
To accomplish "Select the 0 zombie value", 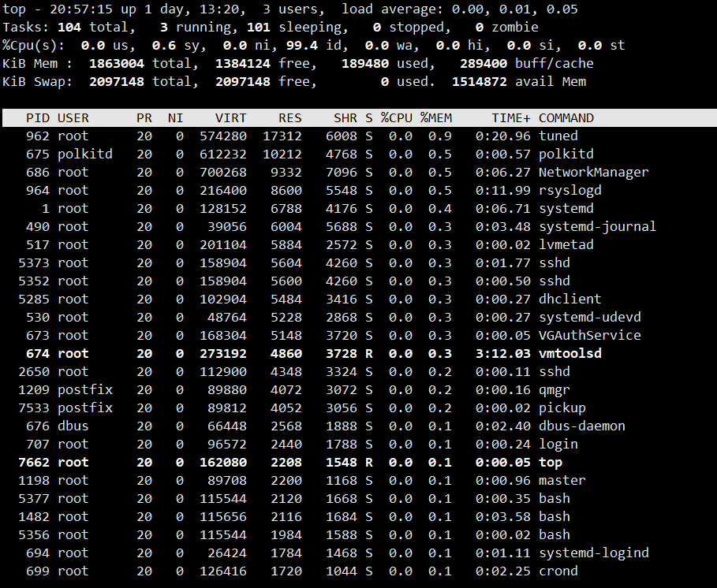I will tap(480, 28).
